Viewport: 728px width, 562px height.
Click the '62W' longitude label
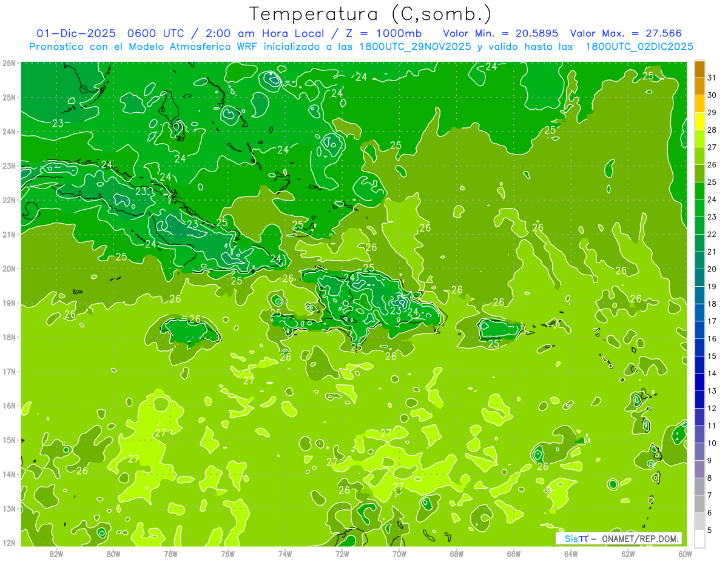(x=628, y=554)
